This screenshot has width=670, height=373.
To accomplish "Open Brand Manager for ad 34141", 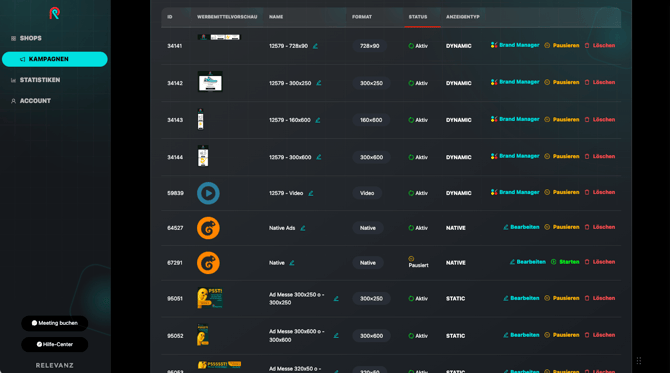I will pyautogui.click(x=515, y=45).
